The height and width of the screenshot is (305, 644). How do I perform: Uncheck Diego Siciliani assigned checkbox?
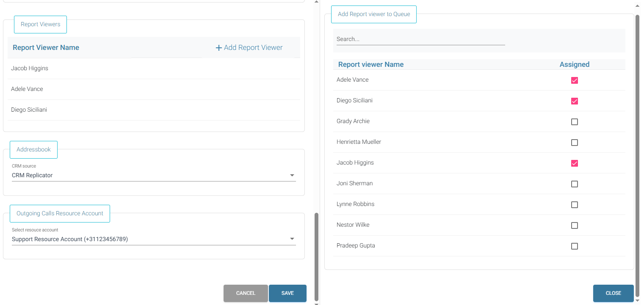[x=574, y=101]
